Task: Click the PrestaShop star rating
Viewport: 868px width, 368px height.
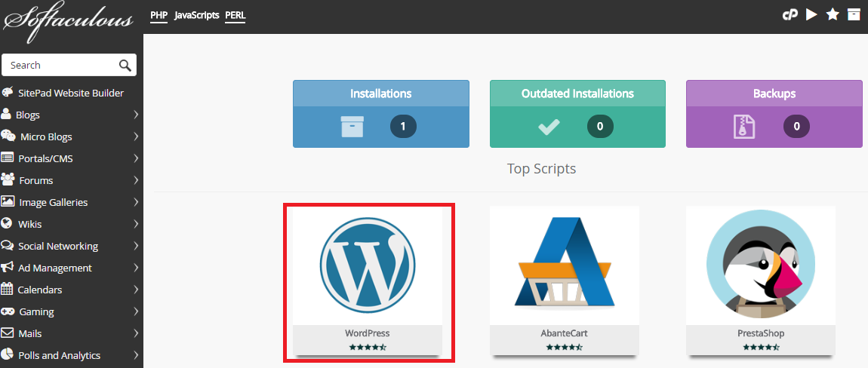Action: pos(761,348)
